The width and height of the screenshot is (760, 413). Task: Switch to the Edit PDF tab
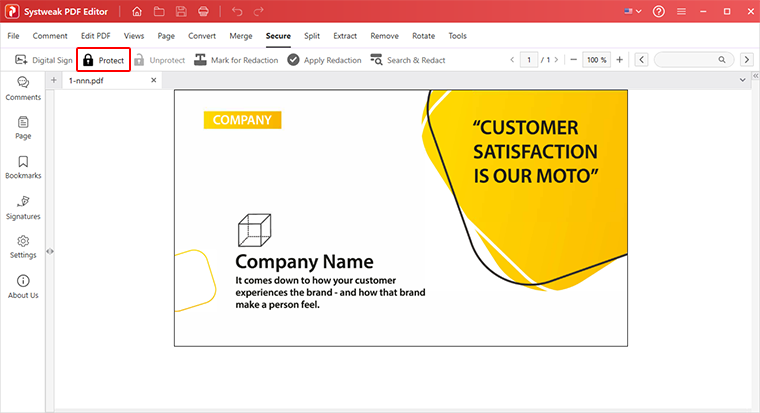click(x=95, y=36)
